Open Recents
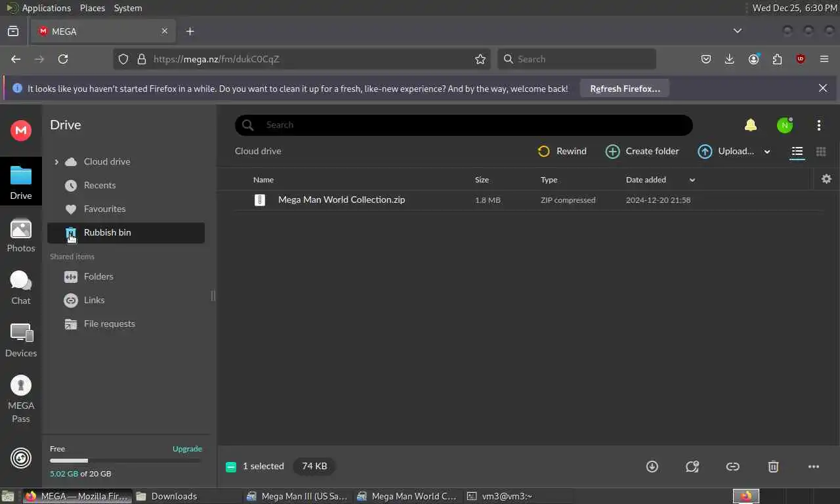840x504 pixels. pos(100,185)
